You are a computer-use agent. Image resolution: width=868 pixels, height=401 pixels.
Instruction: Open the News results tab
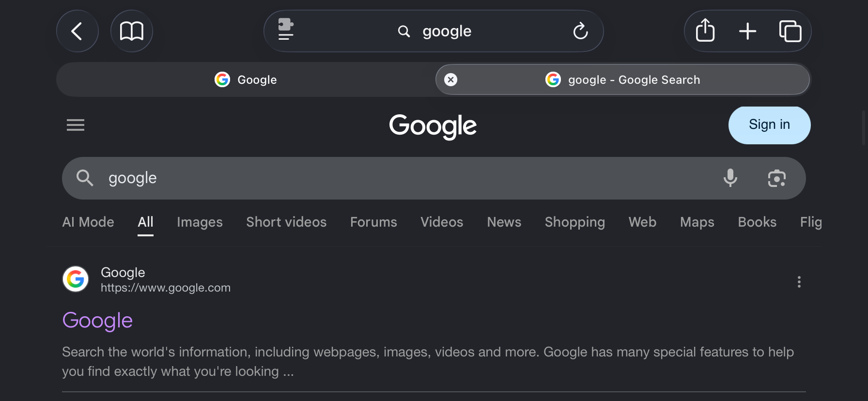coord(504,222)
